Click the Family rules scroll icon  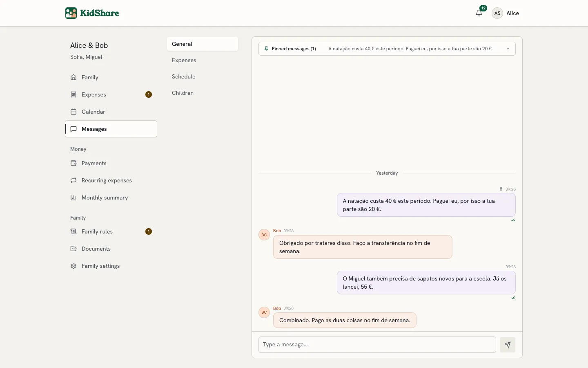click(x=73, y=231)
